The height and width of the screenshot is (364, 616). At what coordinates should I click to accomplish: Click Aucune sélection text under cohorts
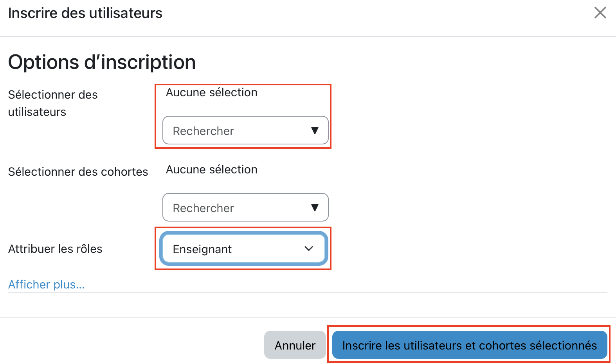(211, 169)
